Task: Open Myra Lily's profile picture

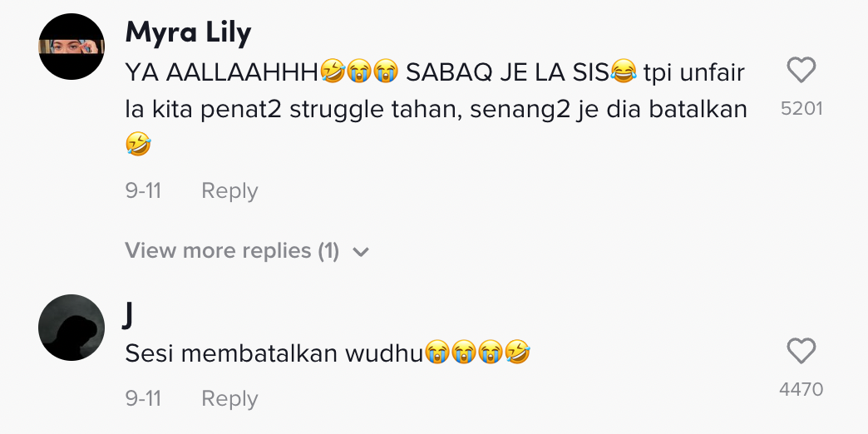Action: tap(72, 47)
